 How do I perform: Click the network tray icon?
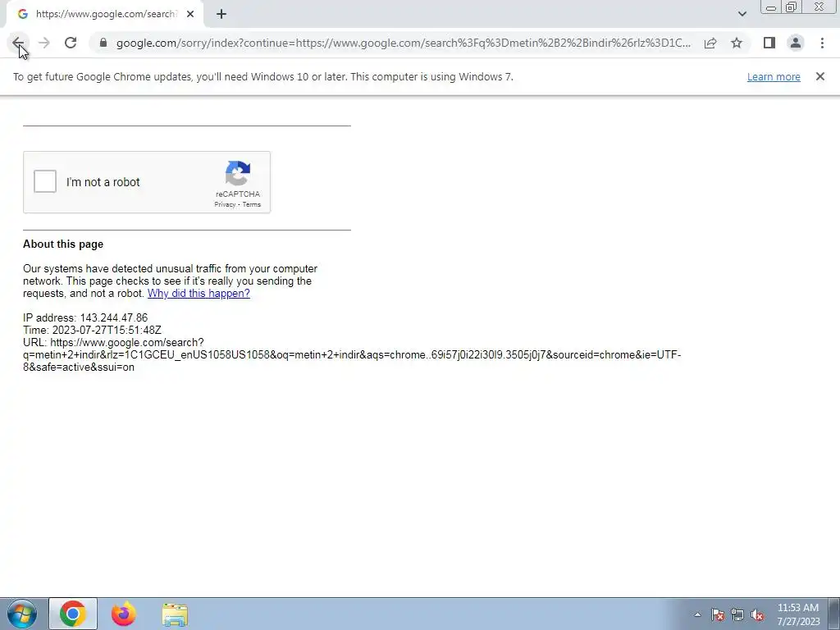[737, 614]
